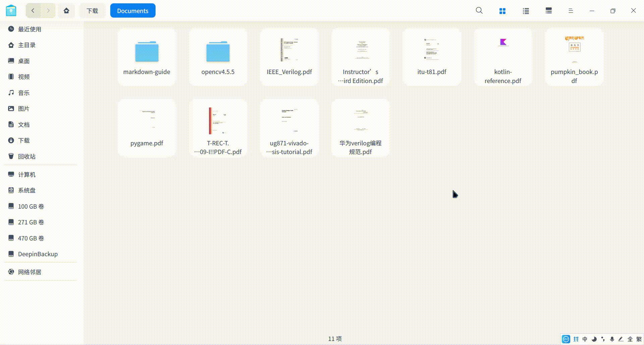Toggle traditional Chinese with the 繁 icon
The height and width of the screenshot is (345, 644).
(x=638, y=339)
